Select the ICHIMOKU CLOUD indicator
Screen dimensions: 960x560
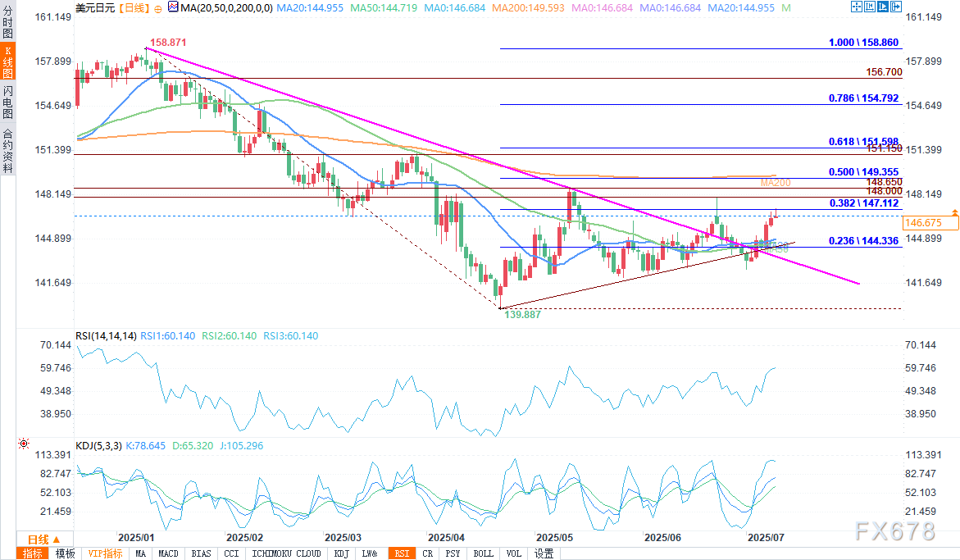click(286, 553)
